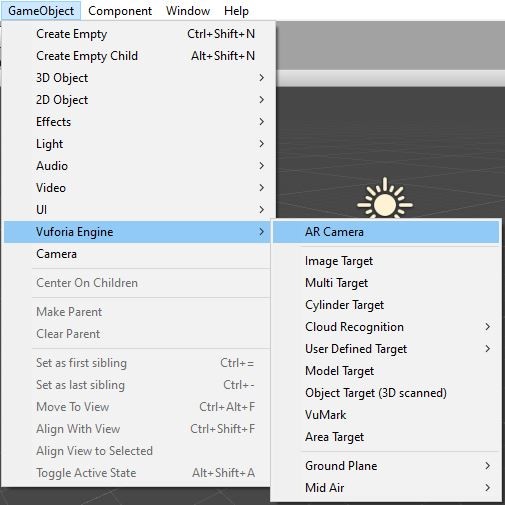This screenshot has height=505, width=505.
Task: Select VuMark
Action: pos(386,415)
